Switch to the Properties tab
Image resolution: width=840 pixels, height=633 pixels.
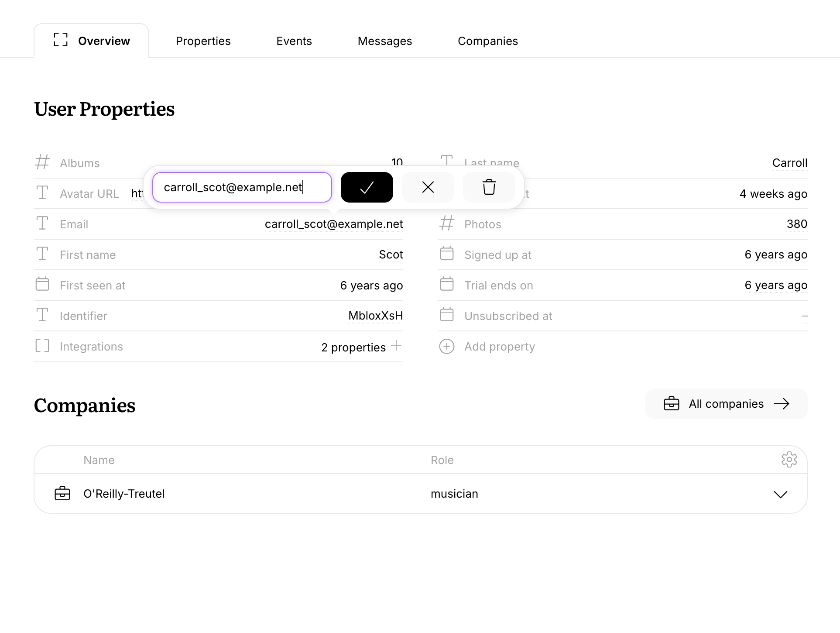click(203, 41)
